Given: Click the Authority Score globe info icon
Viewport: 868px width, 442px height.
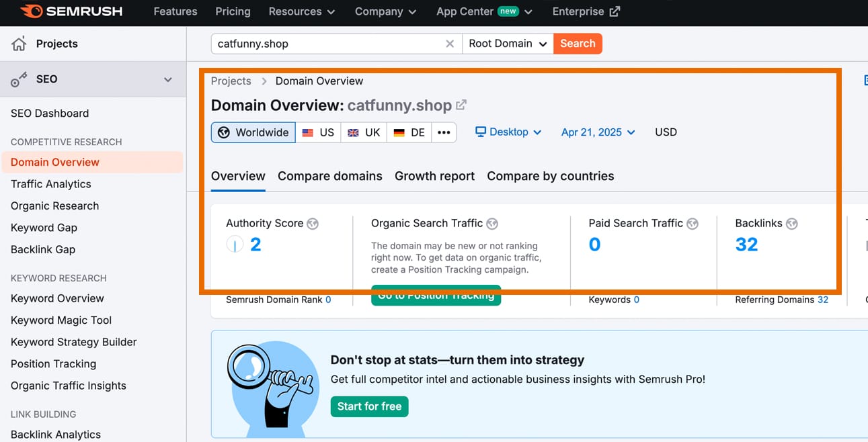Looking at the screenshot, I should [x=313, y=224].
